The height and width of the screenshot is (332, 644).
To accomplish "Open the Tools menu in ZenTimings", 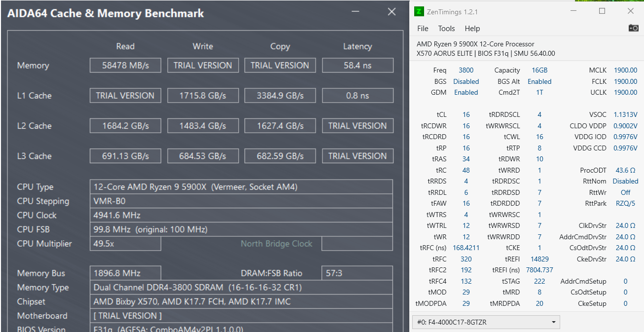I will [x=446, y=29].
